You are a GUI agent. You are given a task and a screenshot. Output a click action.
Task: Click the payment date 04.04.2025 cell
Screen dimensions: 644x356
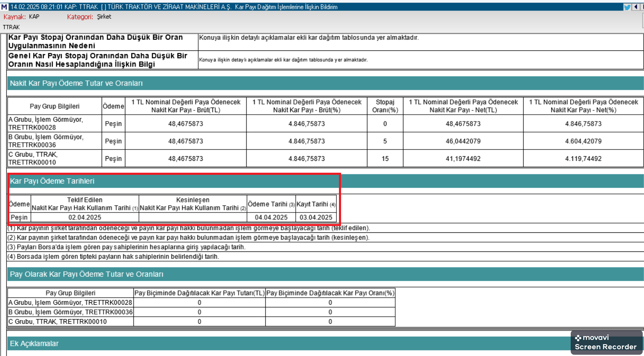coord(271,218)
